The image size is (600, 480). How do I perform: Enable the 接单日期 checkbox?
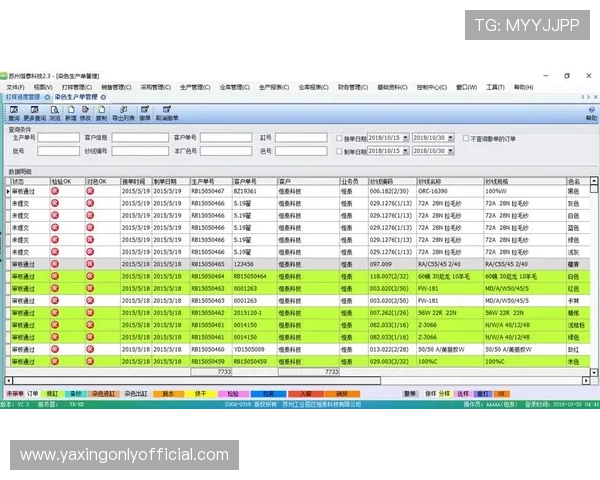(338, 138)
